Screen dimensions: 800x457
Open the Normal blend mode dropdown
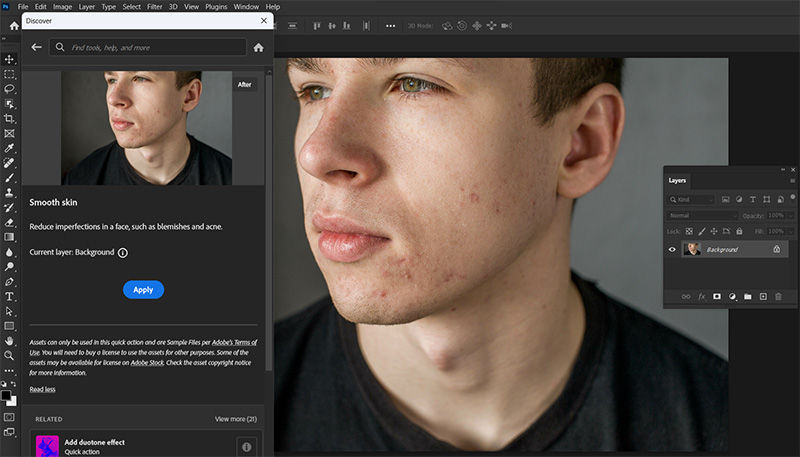click(704, 215)
